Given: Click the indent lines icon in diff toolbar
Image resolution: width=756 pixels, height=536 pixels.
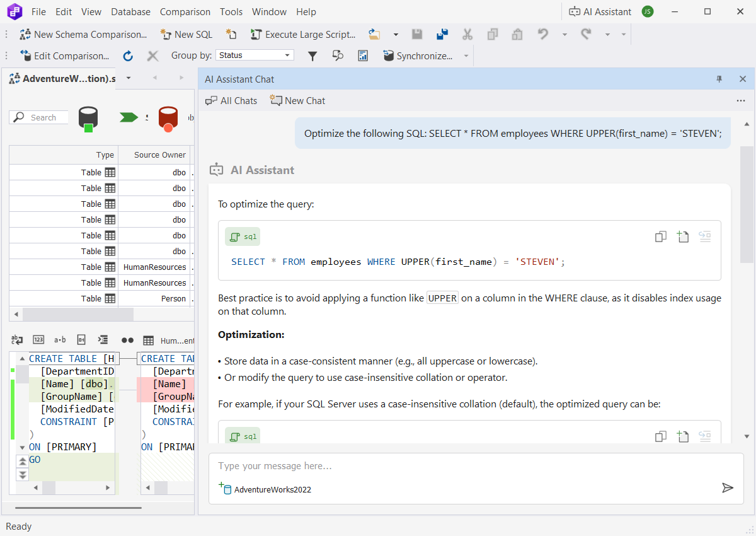Looking at the screenshot, I should 103,340.
